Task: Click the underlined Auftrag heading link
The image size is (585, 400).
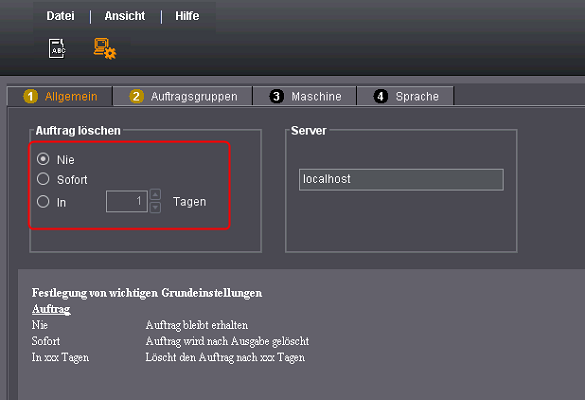Action: [x=51, y=309]
